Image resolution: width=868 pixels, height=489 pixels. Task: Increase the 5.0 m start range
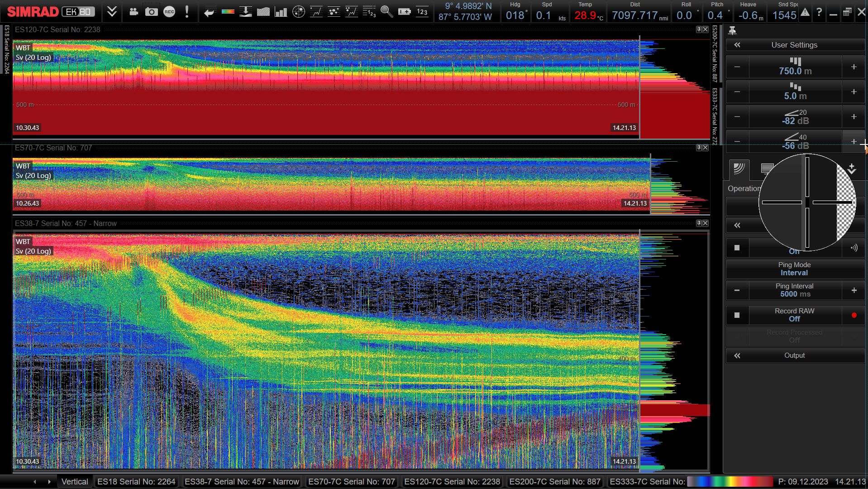[x=854, y=92]
